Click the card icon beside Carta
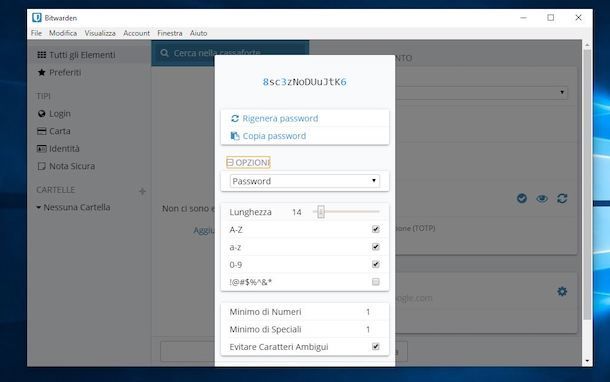The height and width of the screenshot is (382, 610). (x=41, y=131)
